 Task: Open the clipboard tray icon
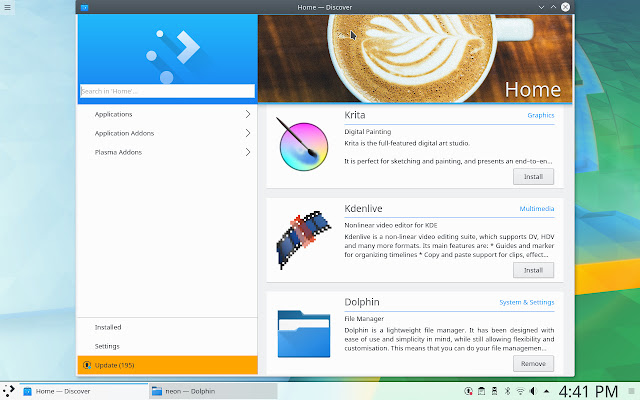481,391
